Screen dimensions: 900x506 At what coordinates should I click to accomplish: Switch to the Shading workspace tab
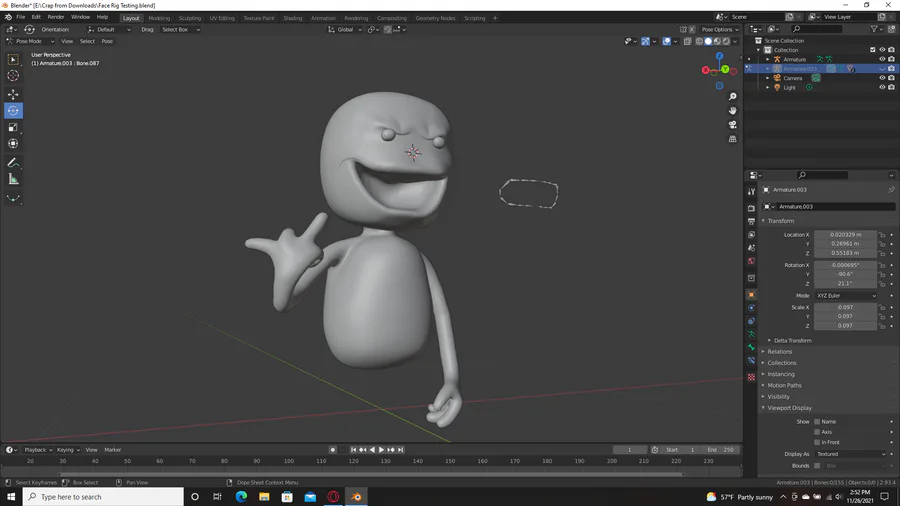(x=292, y=18)
